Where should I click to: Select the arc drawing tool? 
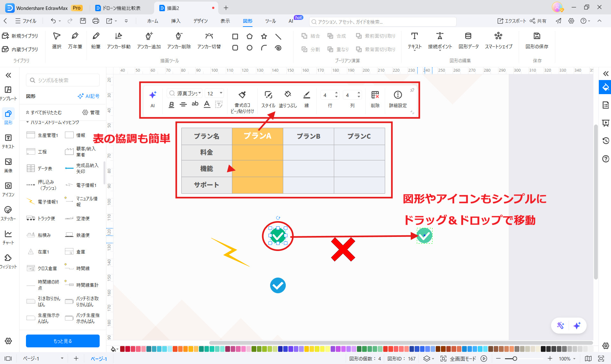pos(264,48)
